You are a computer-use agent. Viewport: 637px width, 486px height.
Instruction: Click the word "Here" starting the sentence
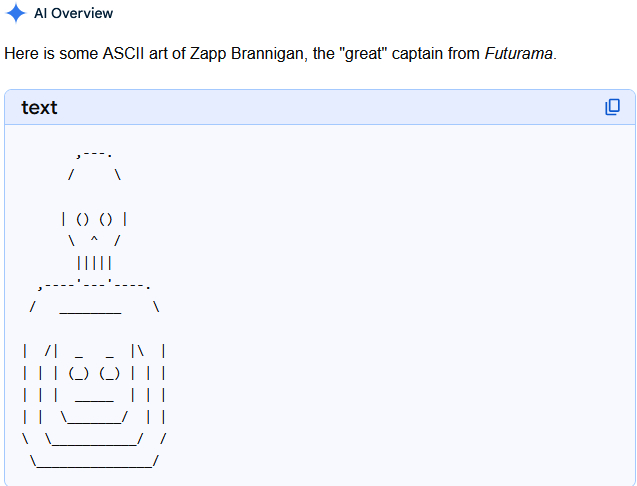[x=21, y=53]
